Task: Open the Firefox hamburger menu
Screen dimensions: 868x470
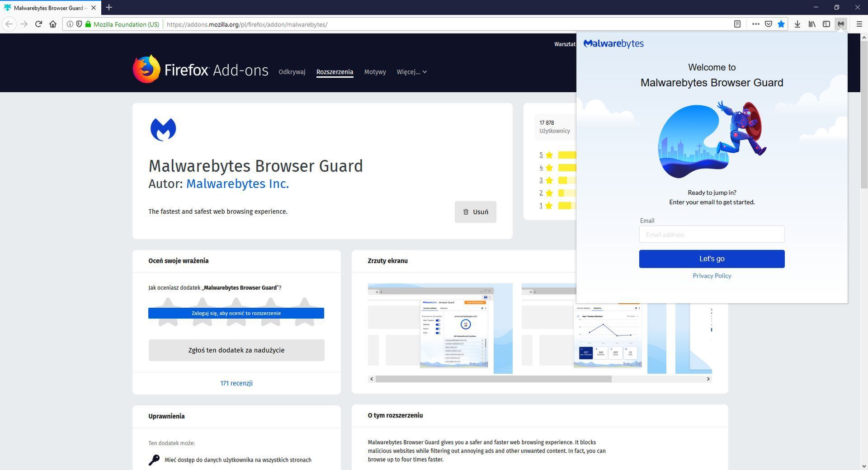Action: [x=859, y=24]
